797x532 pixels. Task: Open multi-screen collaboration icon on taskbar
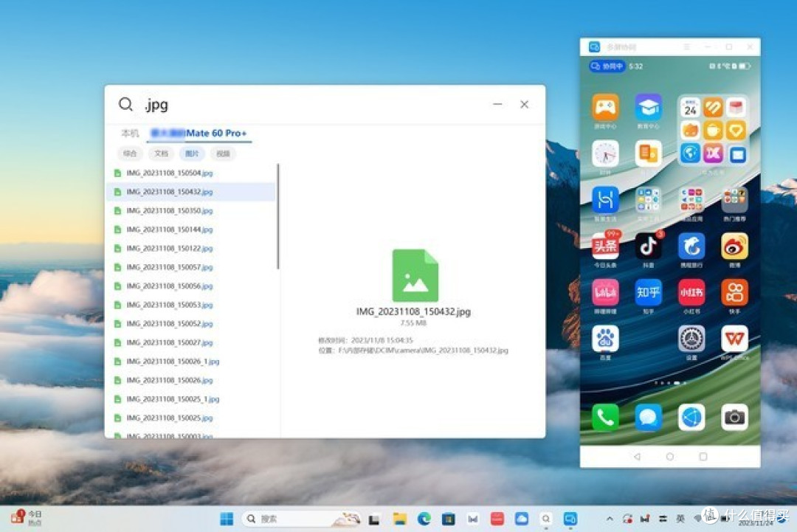coord(570,519)
